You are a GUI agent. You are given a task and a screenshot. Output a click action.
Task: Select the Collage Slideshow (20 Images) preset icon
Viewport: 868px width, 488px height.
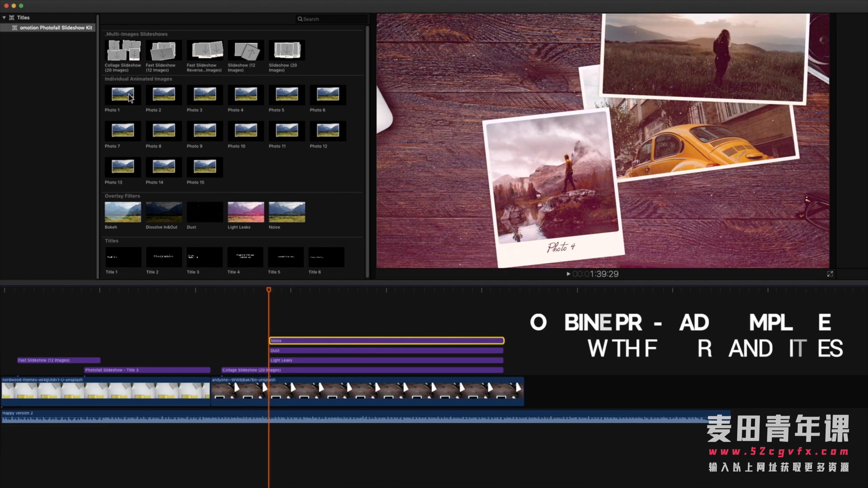123,50
